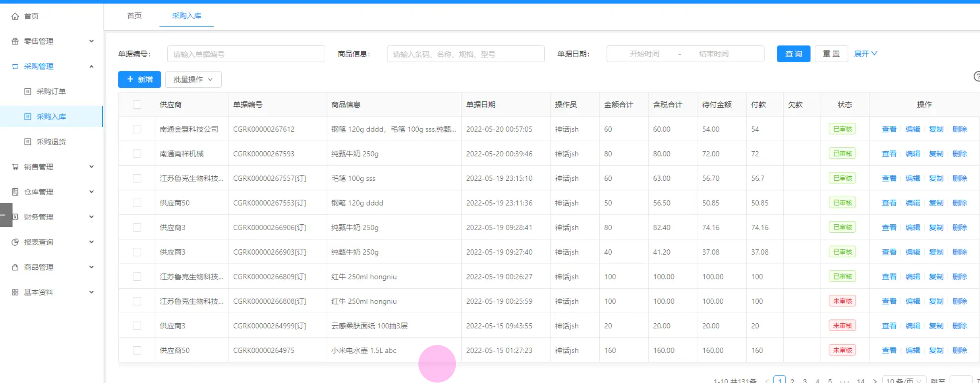Screen dimensions: 980x383
Task: Click the 未审核 status of CGRK00000266808
Action: (x=843, y=301)
